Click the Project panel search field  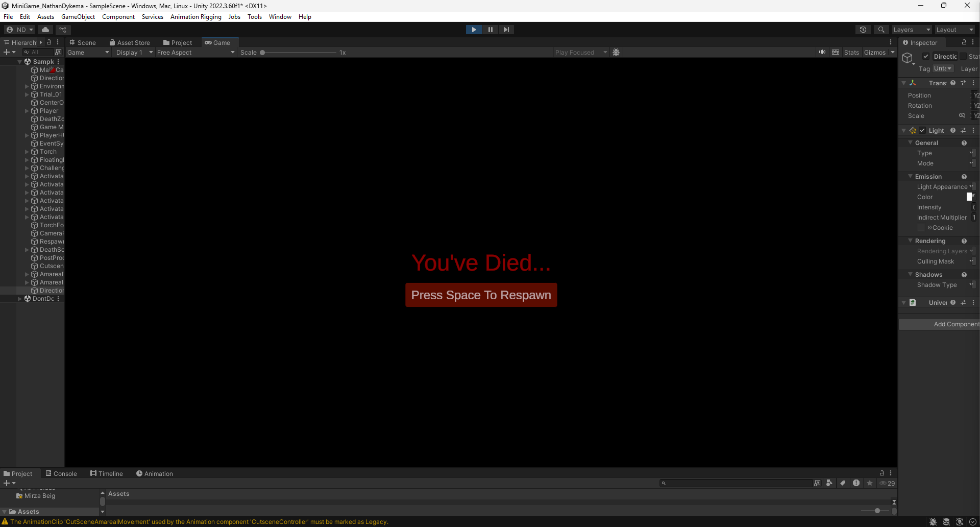(735, 483)
